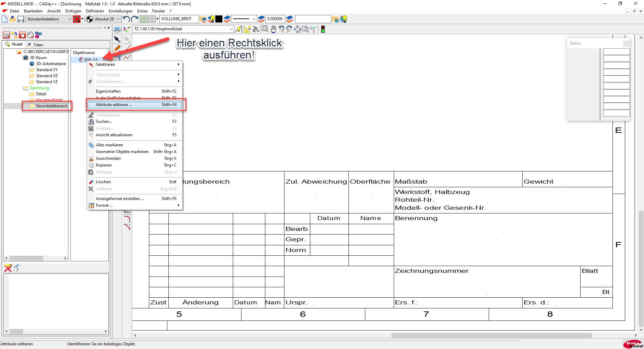Click the red selection rectangle icon
The width and height of the screenshot is (644, 349).
(x=77, y=19)
